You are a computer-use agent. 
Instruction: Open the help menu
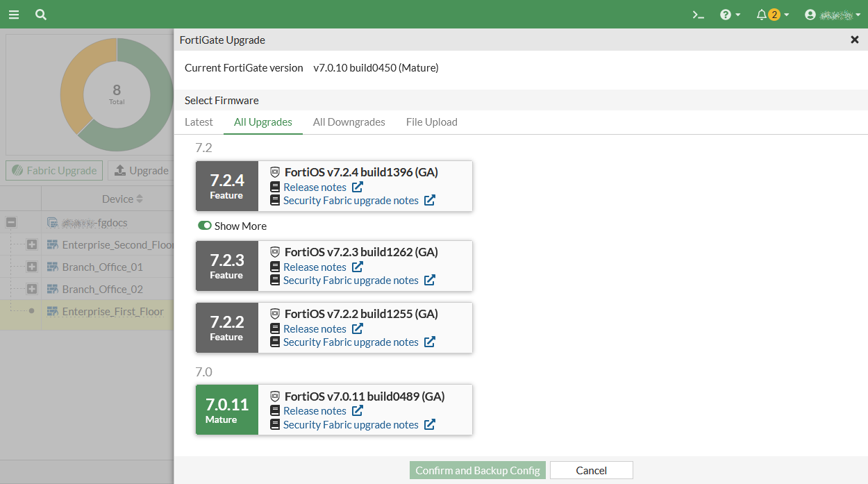(726, 14)
